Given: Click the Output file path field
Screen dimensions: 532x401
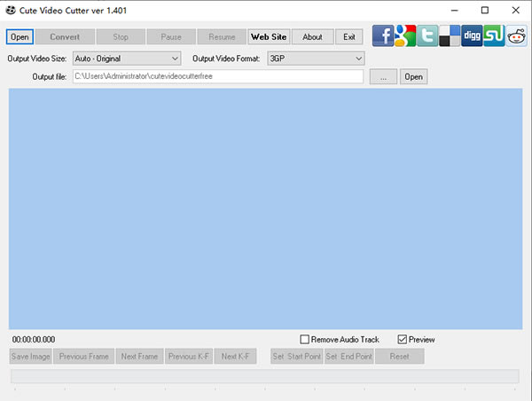Looking at the screenshot, I should coord(218,76).
